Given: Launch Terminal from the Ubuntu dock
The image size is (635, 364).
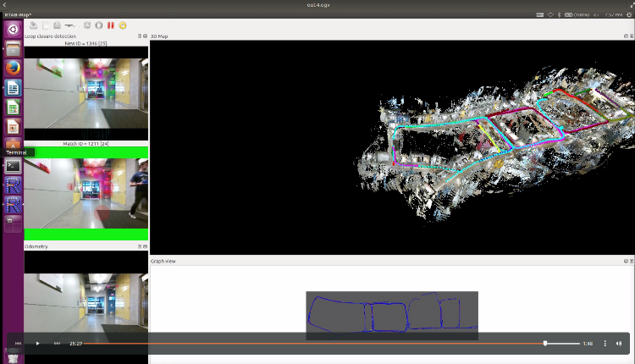Looking at the screenshot, I should [13, 166].
